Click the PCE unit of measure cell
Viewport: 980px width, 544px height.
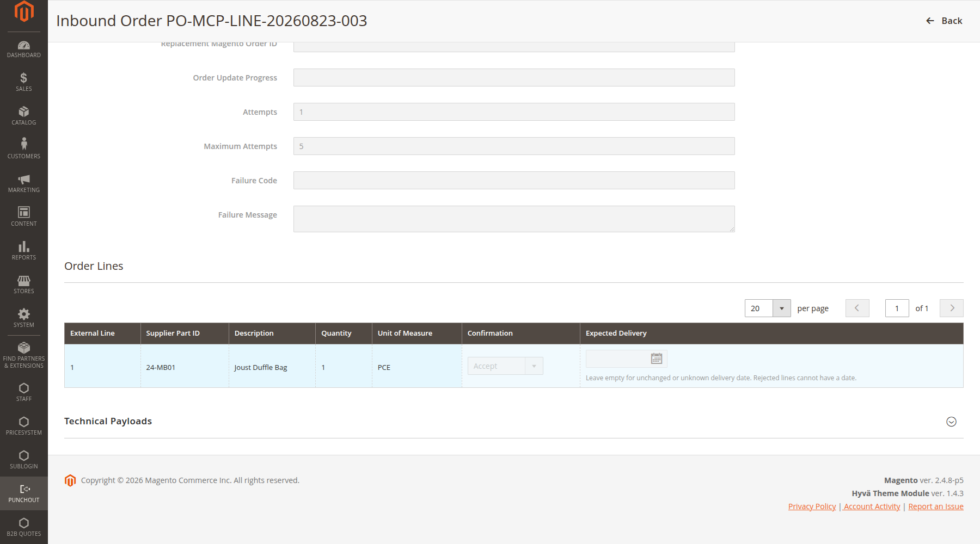click(417, 366)
